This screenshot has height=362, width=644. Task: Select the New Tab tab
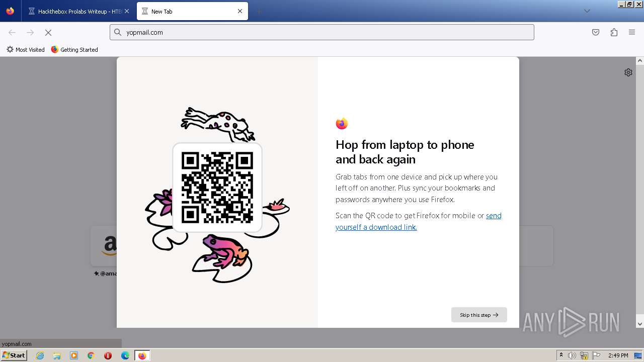tap(192, 11)
